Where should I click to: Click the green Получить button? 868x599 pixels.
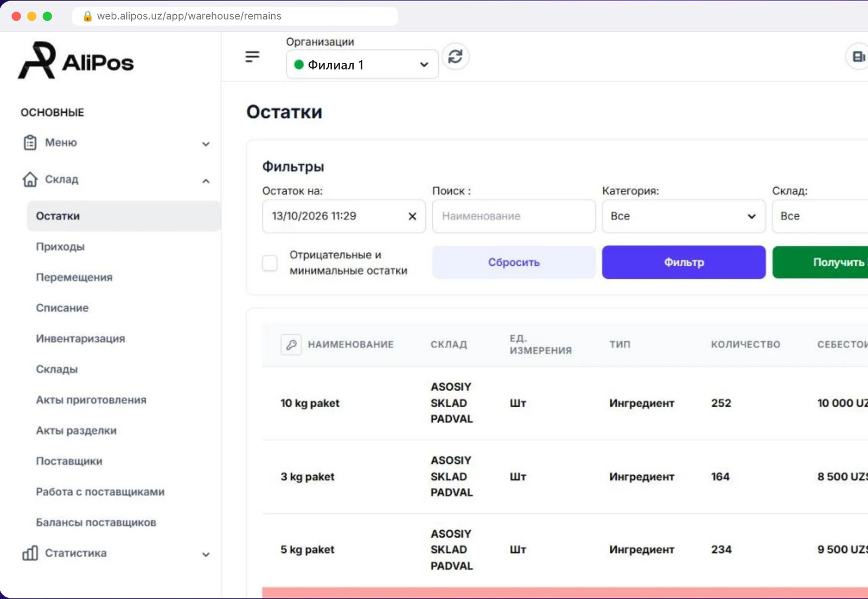(820, 263)
